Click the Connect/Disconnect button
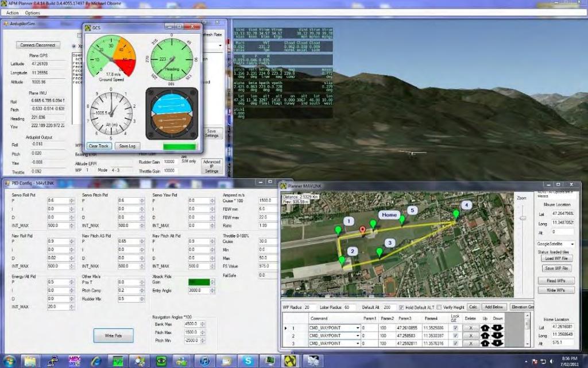The height and width of the screenshot is (368, 588). pos(38,45)
